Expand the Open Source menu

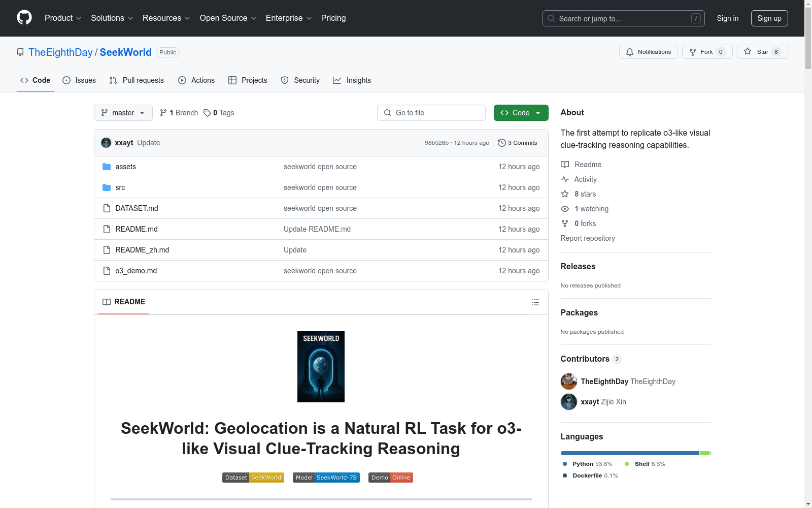[228, 18]
